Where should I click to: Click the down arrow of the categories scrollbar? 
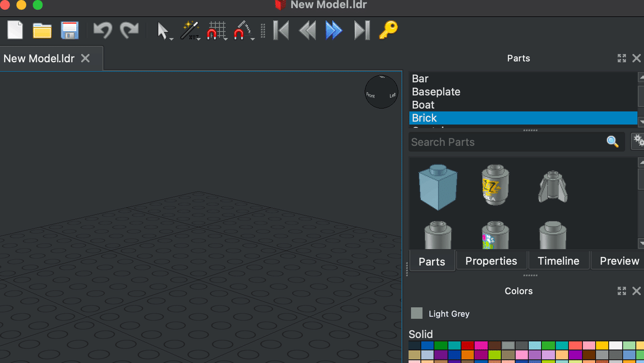pyautogui.click(x=641, y=122)
